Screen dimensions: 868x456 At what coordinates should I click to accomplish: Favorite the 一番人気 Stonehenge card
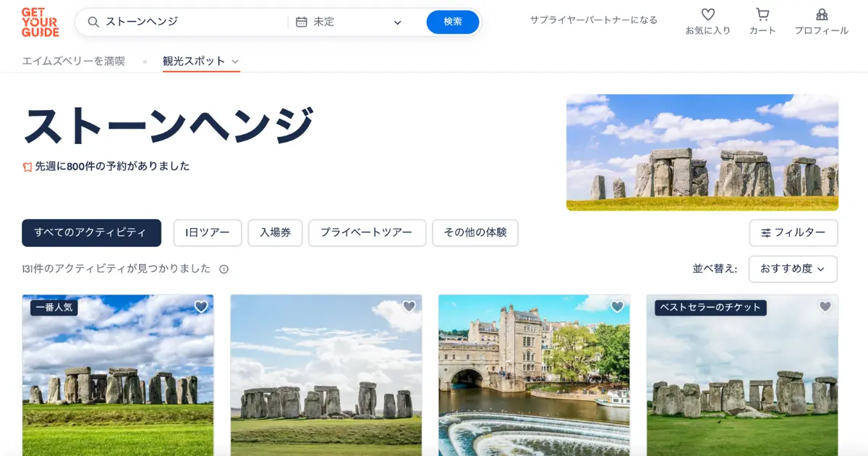(201, 307)
